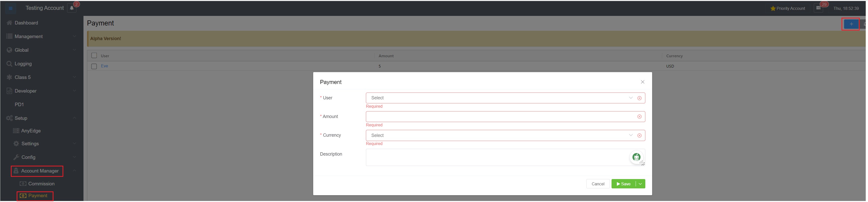Open Commission under Account Manager

[41, 184]
